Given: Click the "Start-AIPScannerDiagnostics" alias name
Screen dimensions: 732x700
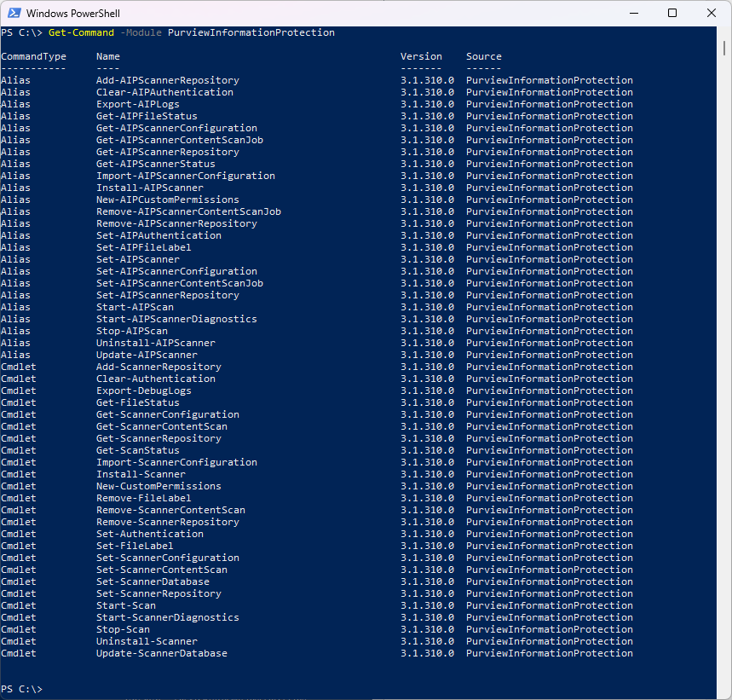Looking at the screenshot, I should tap(176, 320).
